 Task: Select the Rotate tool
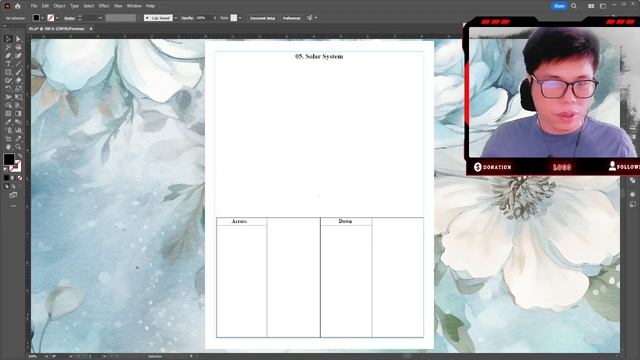pos(8,89)
